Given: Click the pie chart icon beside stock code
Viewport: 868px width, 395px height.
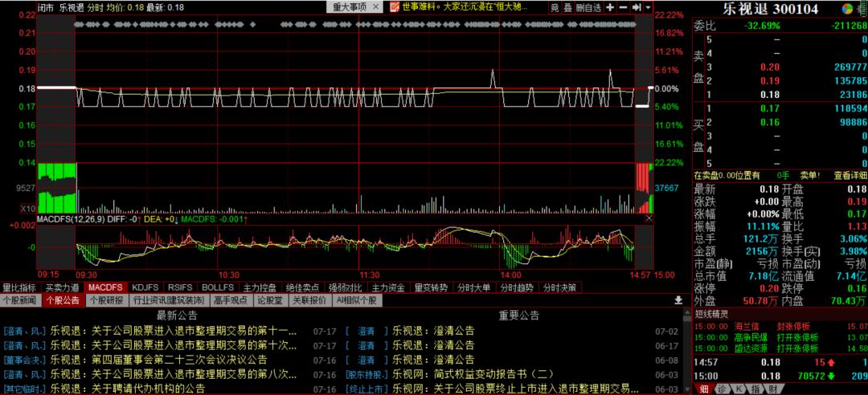Looking at the screenshot, I should coord(847,9).
